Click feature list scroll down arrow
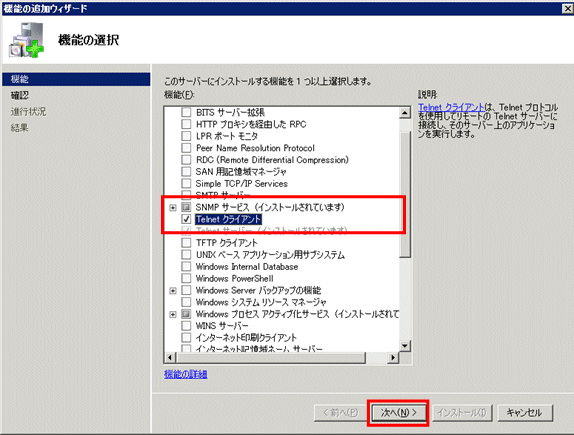574x435 pixels. coord(405,345)
